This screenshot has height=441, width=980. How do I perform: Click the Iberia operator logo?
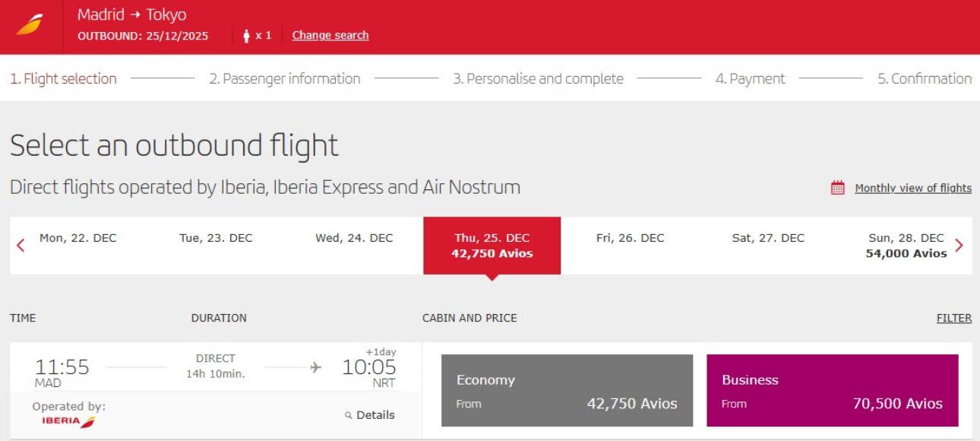pos(68,421)
